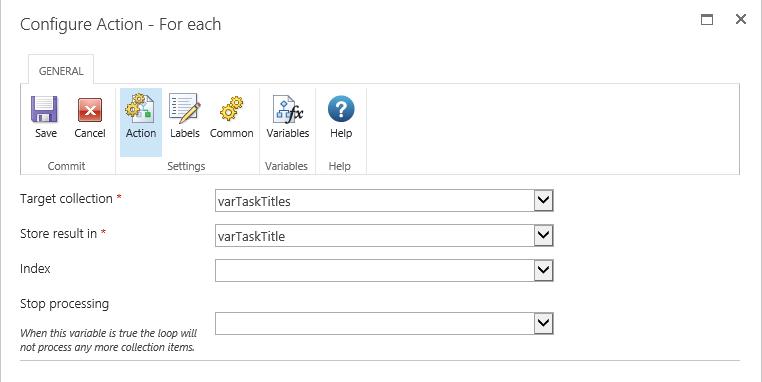Maximize the Configure Action dialog
Screen dimensions: 762x382
(707, 19)
